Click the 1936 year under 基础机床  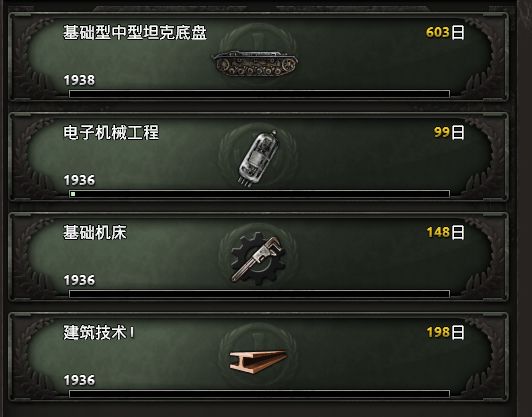(x=79, y=280)
